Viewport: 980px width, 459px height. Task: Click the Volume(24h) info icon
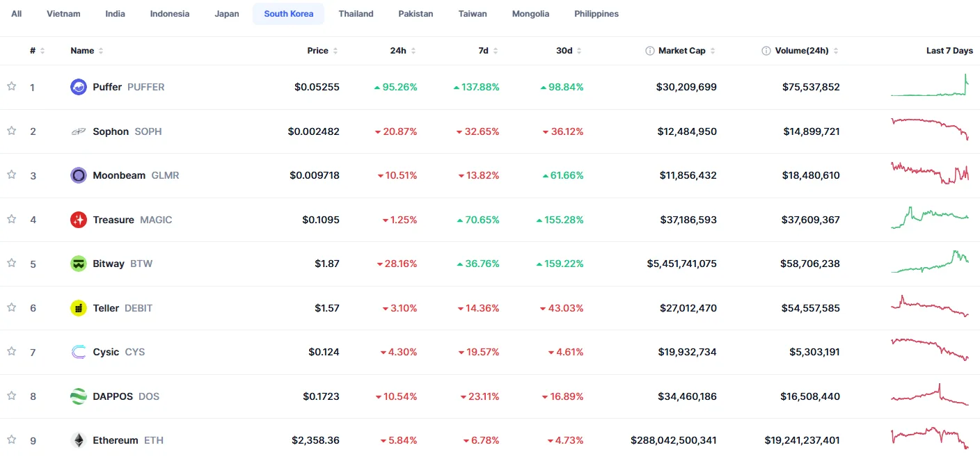click(x=766, y=51)
